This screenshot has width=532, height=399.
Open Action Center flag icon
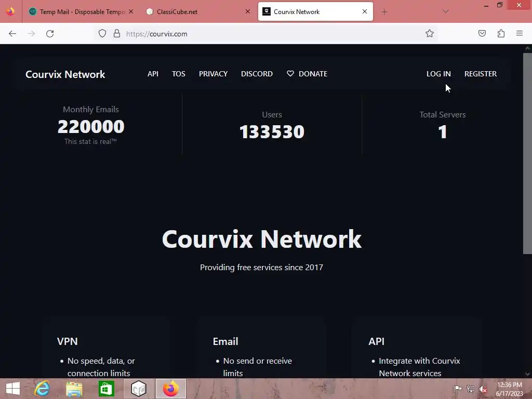tap(458, 389)
